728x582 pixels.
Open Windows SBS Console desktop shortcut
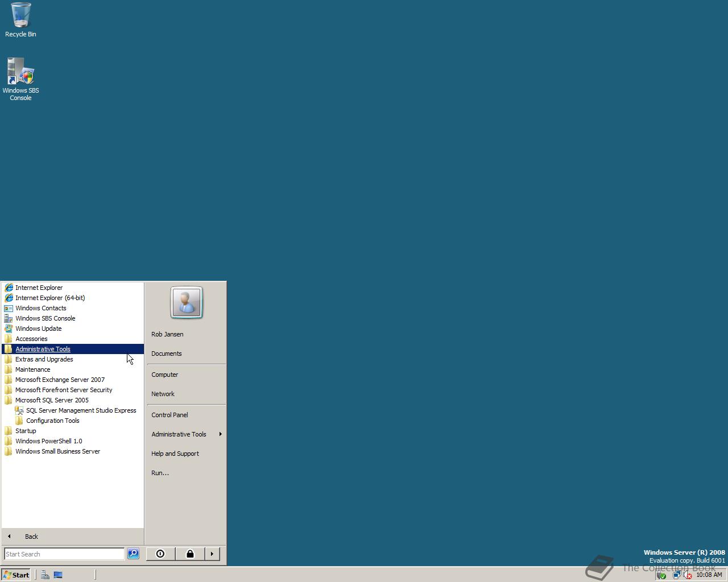[x=20, y=80]
